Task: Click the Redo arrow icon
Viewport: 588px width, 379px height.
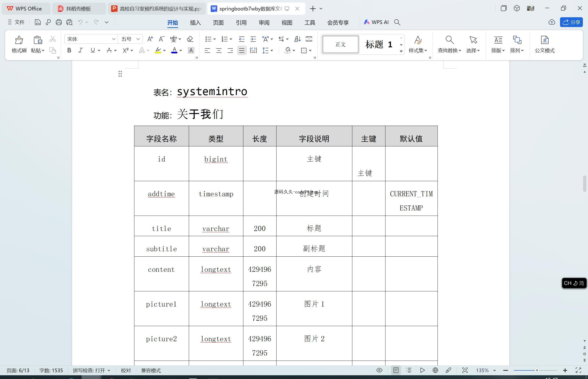Action: pos(96,22)
